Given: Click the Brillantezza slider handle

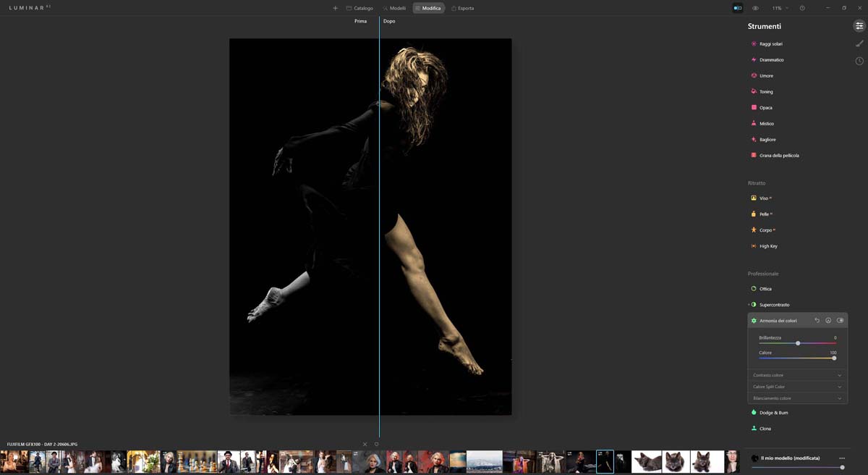Looking at the screenshot, I should 798,343.
